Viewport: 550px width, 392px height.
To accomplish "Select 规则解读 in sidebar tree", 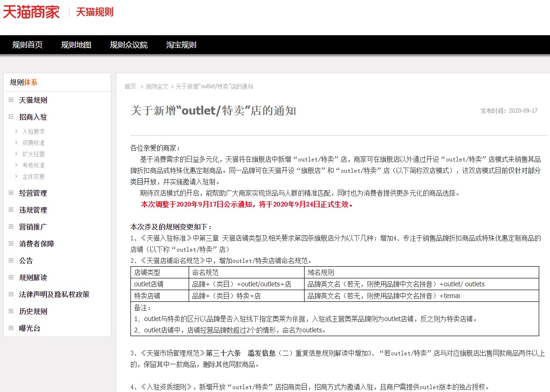I will tap(33, 277).
